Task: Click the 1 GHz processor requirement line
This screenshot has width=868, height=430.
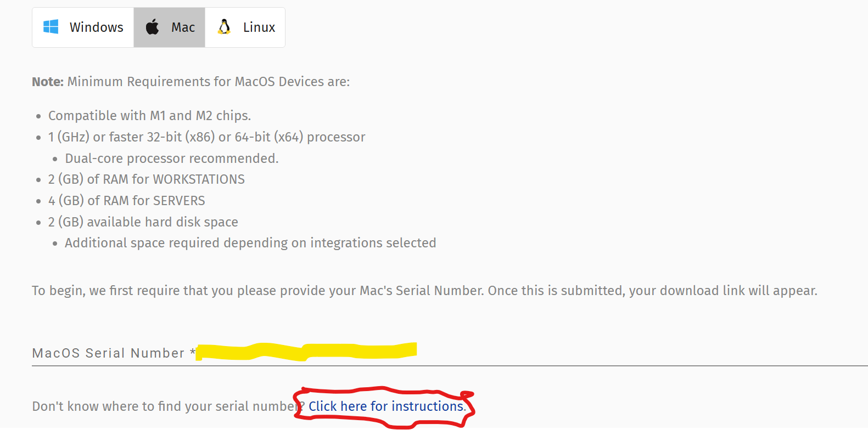Action: click(206, 137)
